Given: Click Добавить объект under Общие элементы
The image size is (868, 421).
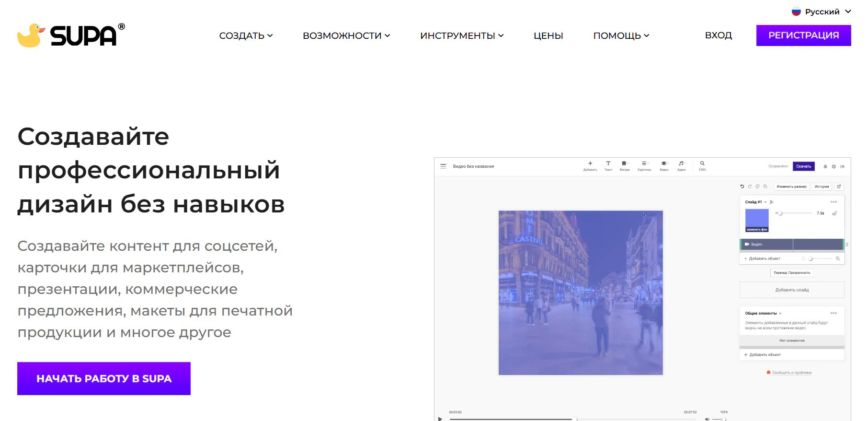Looking at the screenshot, I should [x=763, y=355].
